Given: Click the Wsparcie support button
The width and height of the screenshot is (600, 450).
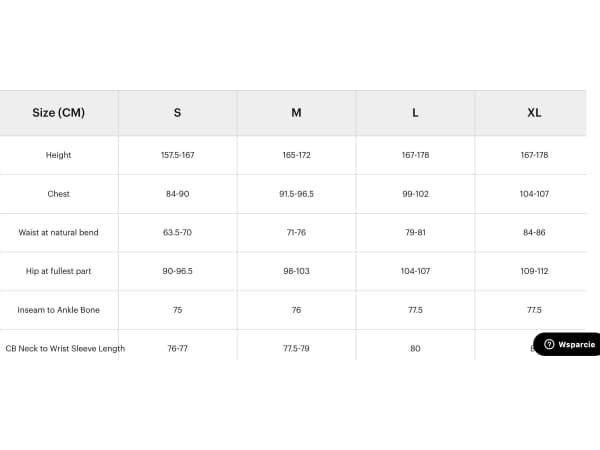Looking at the screenshot, I should click(567, 344).
